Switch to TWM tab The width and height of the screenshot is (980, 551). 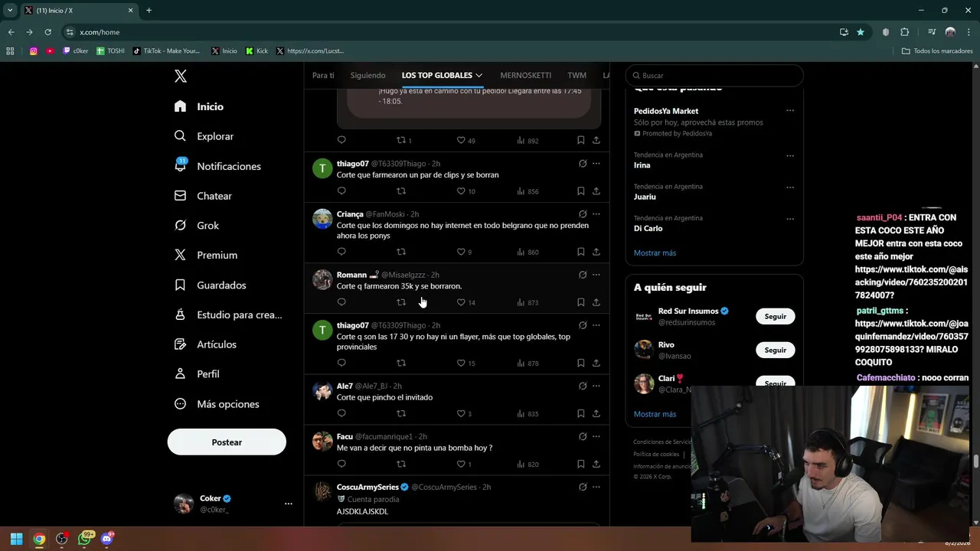[x=577, y=75]
